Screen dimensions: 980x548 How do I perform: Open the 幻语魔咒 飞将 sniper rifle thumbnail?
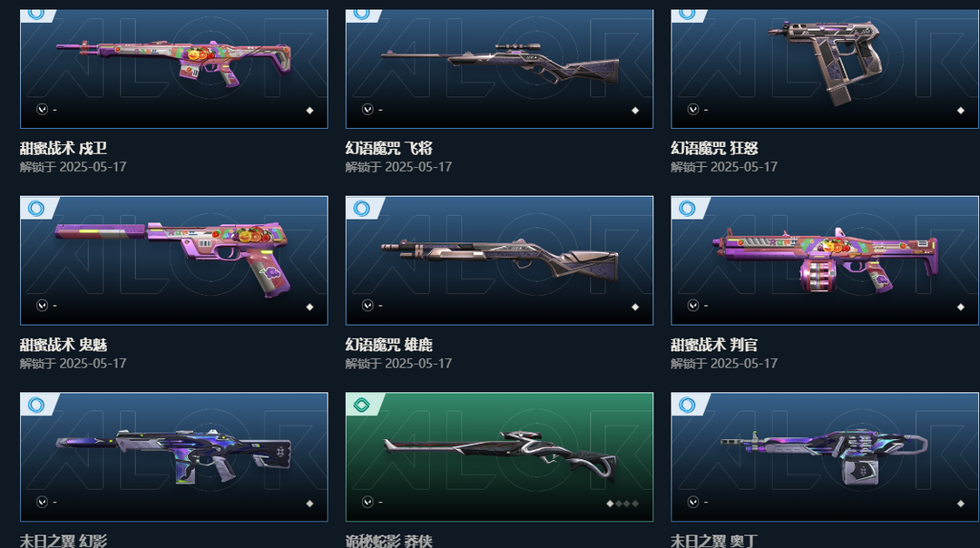pos(499,69)
